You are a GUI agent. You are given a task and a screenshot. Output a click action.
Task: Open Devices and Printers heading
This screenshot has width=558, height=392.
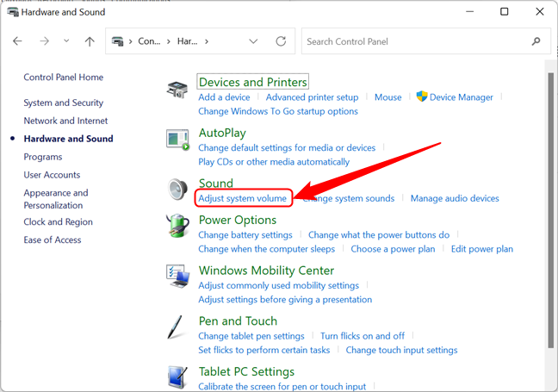tap(252, 82)
